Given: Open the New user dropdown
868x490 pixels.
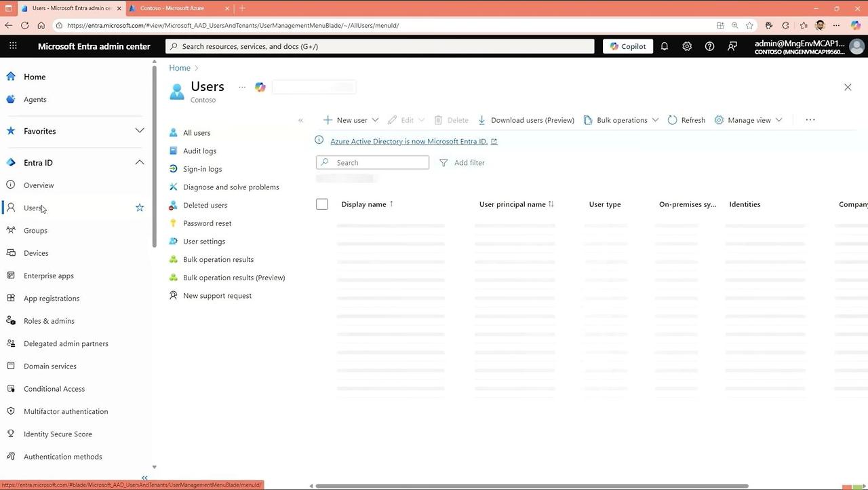Looking at the screenshot, I should pyautogui.click(x=350, y=120).
